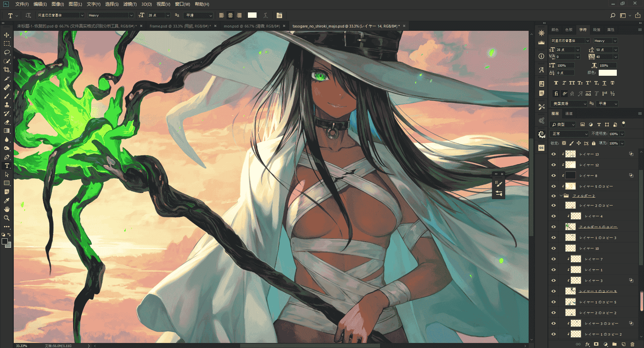Select the Move tool
The width and height of the screenshot is (644, 348).
[x=7, y=35]
